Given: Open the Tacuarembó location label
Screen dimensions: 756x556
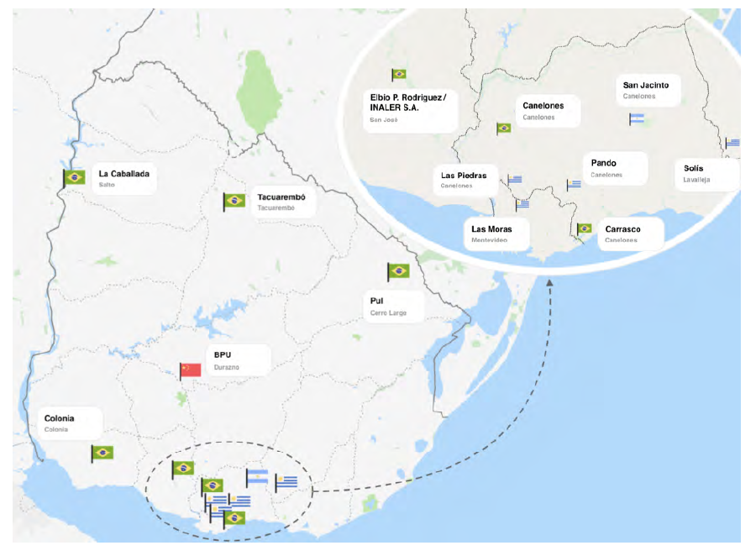Looking at the screenshot, I should pyautogui.click(x=283, y=202).
